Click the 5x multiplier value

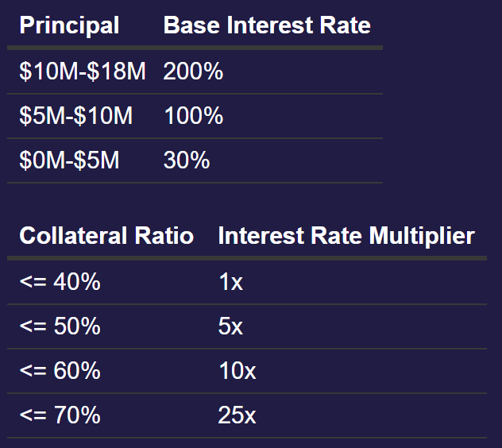click(x=230, y=326)
